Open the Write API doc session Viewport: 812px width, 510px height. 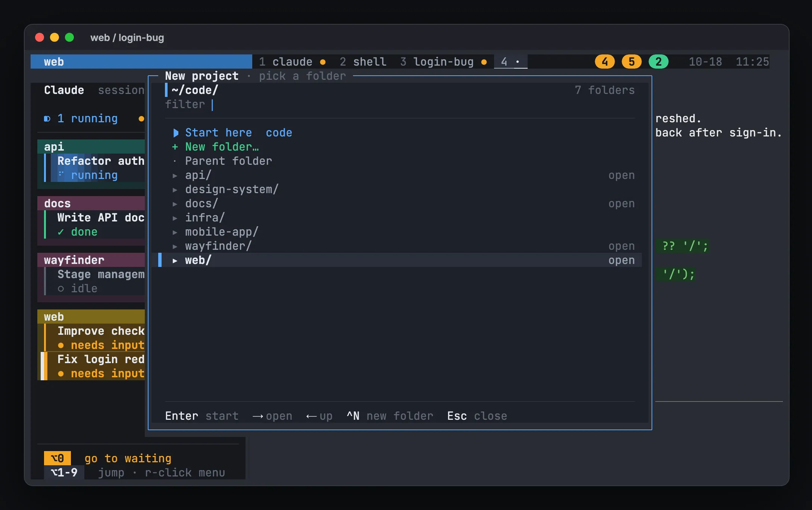94,224
